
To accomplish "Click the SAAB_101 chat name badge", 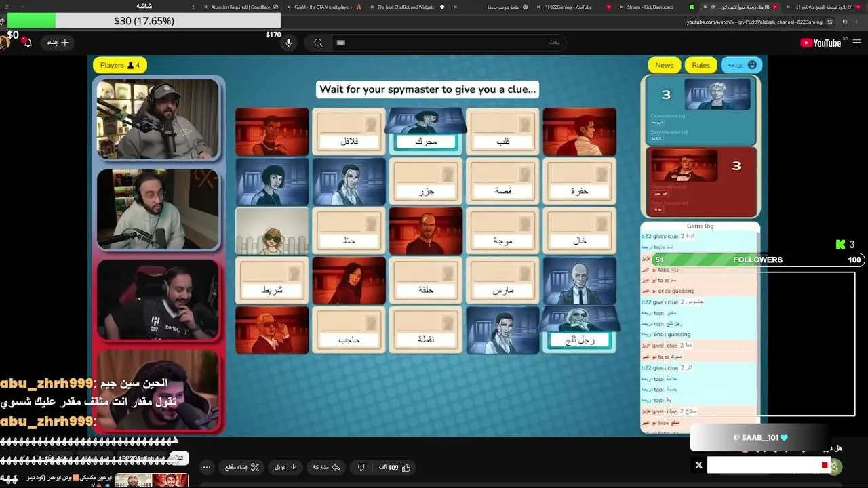I will (x=760, y=438).
